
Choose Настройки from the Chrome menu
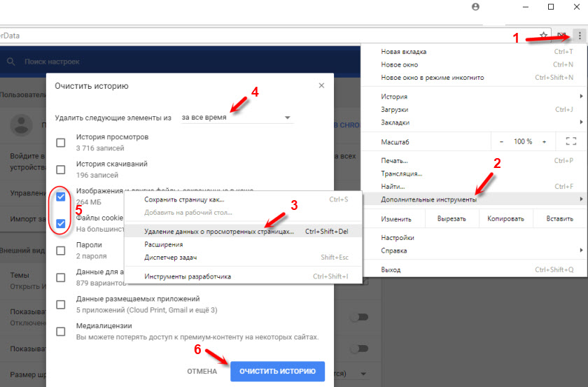coord(397,238)
